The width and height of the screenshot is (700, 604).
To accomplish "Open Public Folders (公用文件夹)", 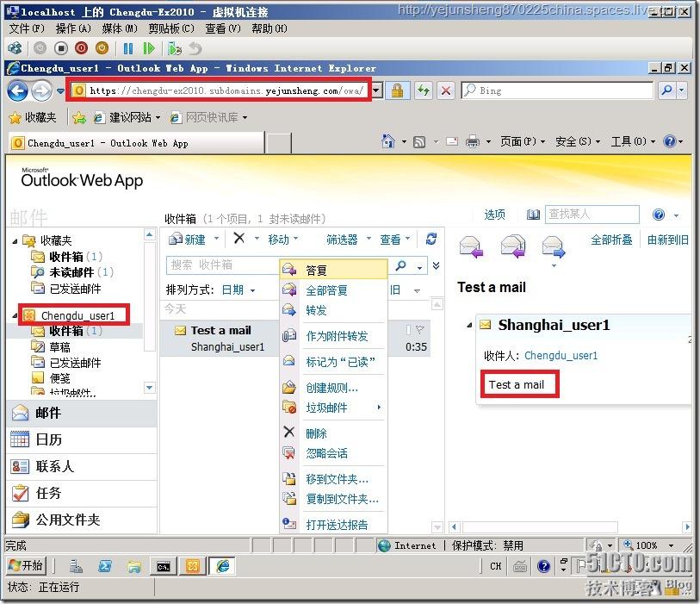I will coord(82,520).
